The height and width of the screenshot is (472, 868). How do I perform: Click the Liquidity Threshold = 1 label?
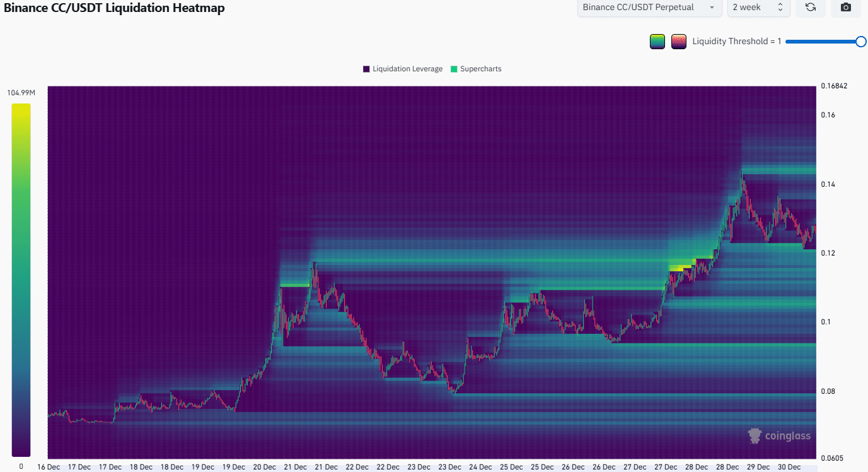pos(737,42)
